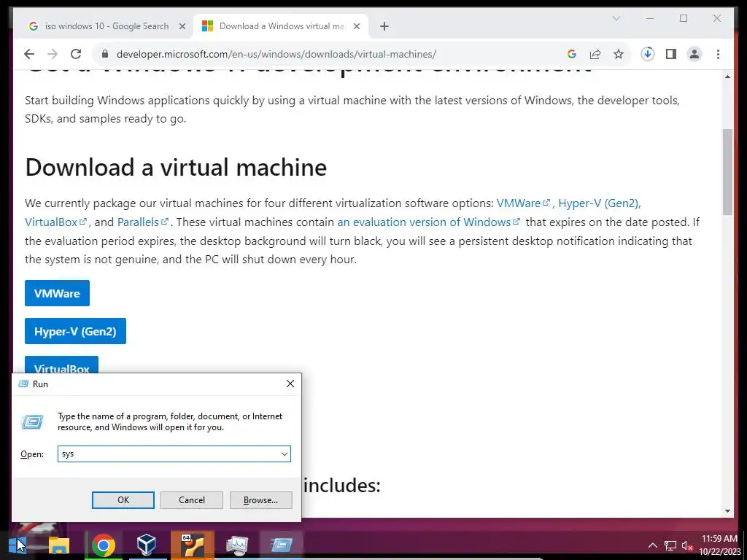Screen dimensions: 747x560
Task: Click the Run icon in dialog title bar
Action: pyautogui.click(x=23, y=384)
